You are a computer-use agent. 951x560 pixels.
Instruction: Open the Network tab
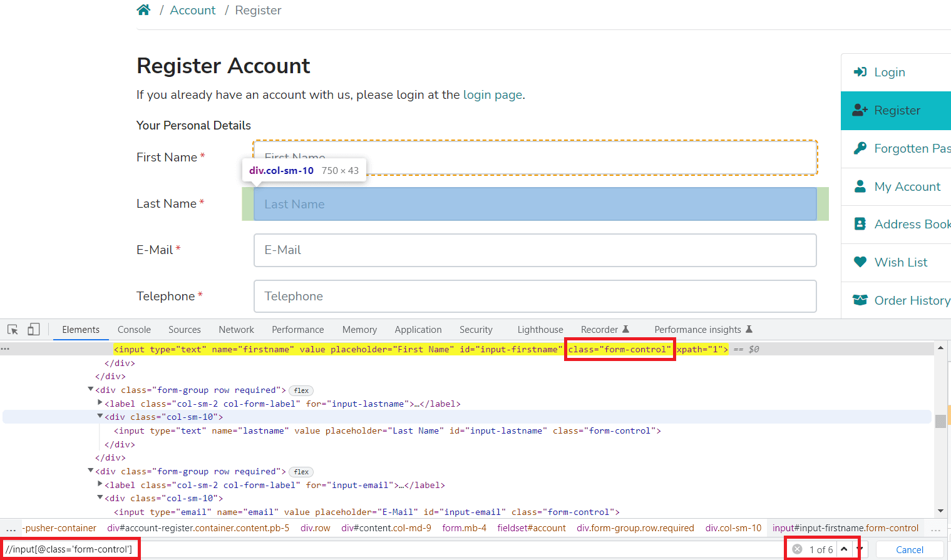pyautogui.click(x=236, y=330)
